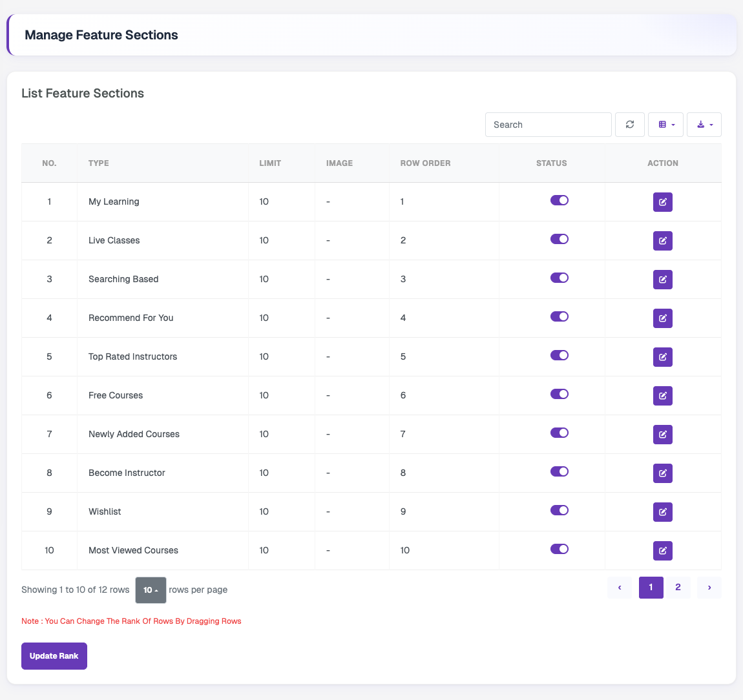The height and width of the screenshot is (700, 743).
Task: Click 'Showing 1 to 10 of 12 rows'
Action: 76,590
